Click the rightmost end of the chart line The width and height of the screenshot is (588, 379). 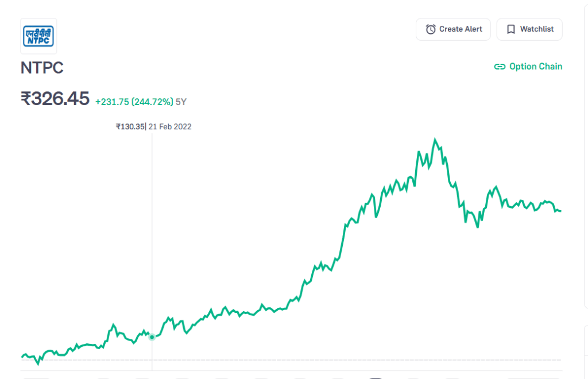[x=560, y=211]
